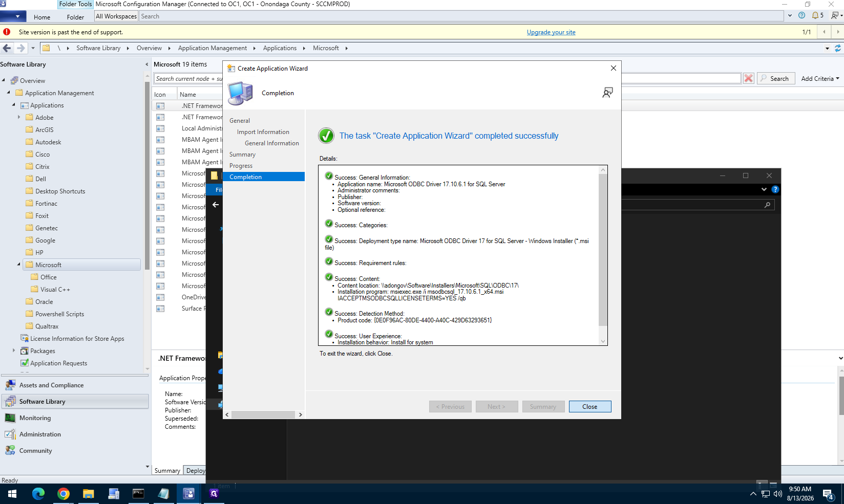Click search icon in Explorer window
This screenshot has width=844, height=504.
point(767,205)
